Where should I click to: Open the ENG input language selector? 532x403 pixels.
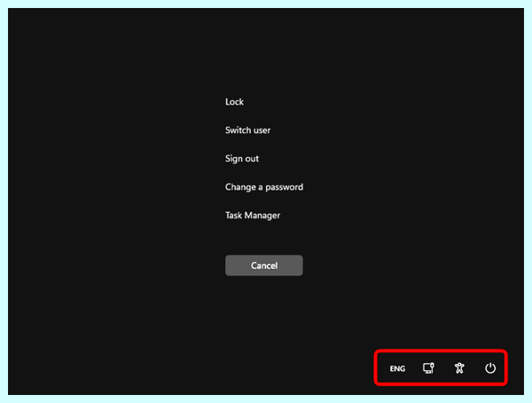397,368
